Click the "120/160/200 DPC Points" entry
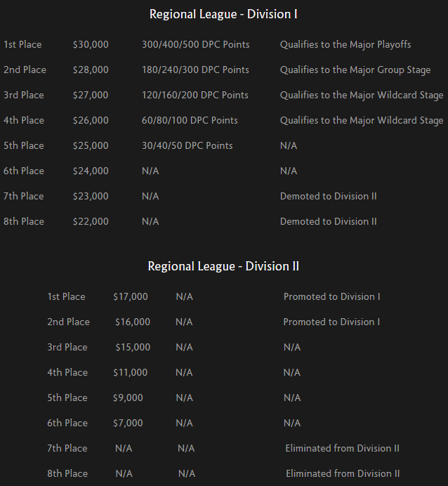Image resolution: width=448 pixels, height=486 pixels. [x=195, y=95]
